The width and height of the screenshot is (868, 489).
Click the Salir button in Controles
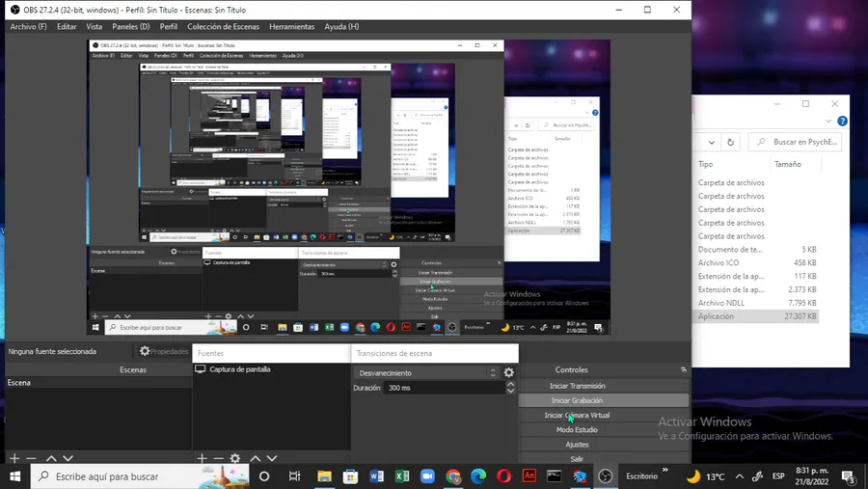tap(577, 458)
